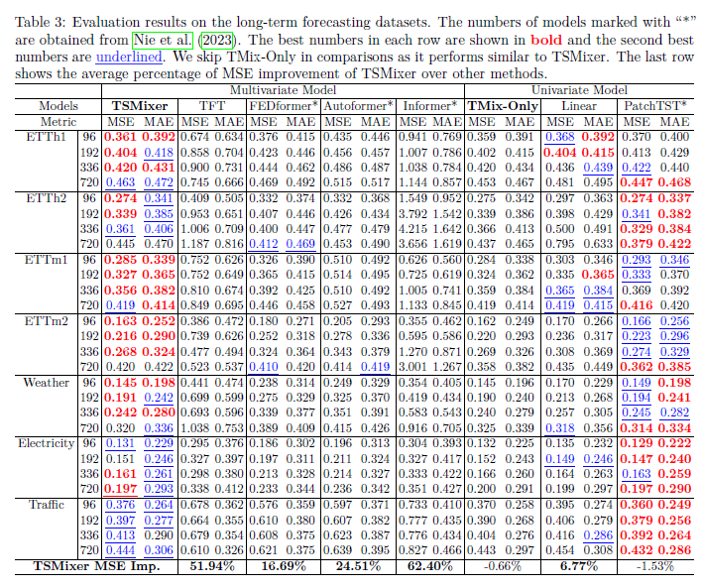This screenshot has height=588, width=703.
Task: Click the Informer value '1.144'
Action: (x=412, y=183)
